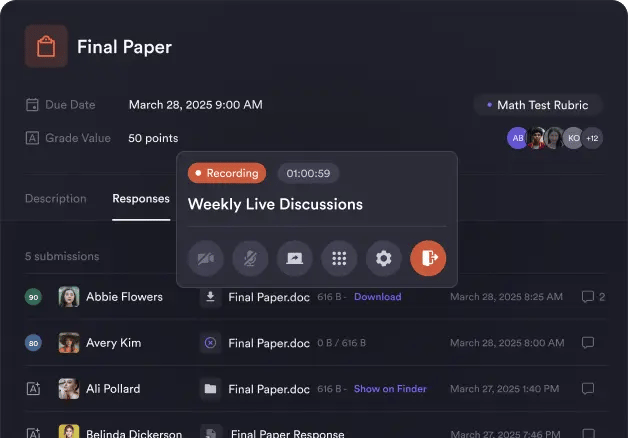Click comment icon on Ali Pollard row
This screenshot has width=628, height=438.
pos(588,389)
